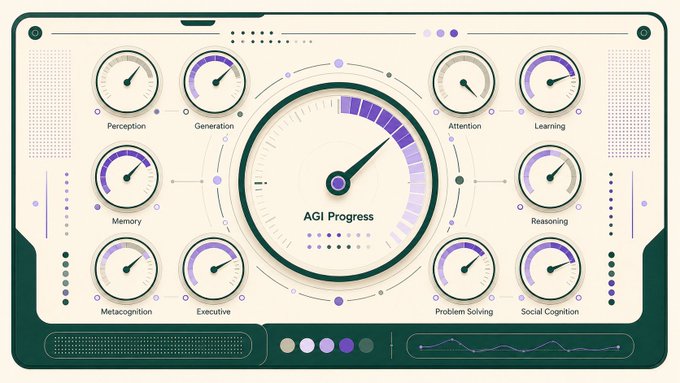Click the top-left corner screw button
The image size is (680, 383).
[x=35, y=33]
